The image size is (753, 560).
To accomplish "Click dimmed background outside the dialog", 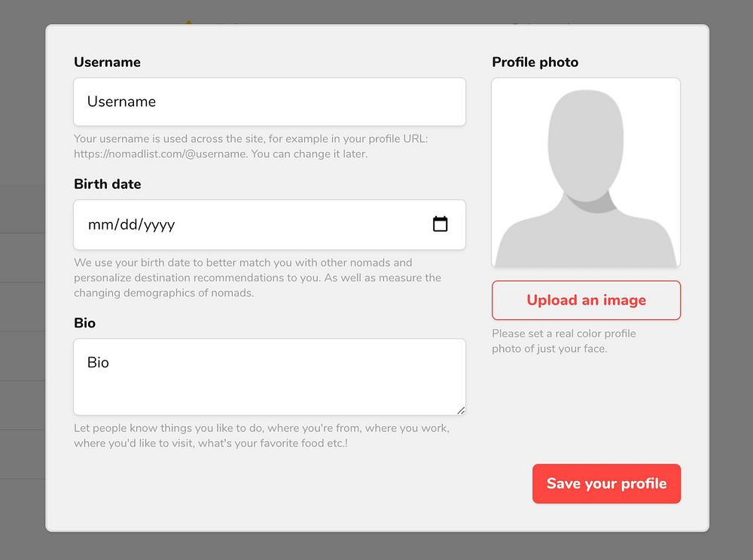I will 730,301.
